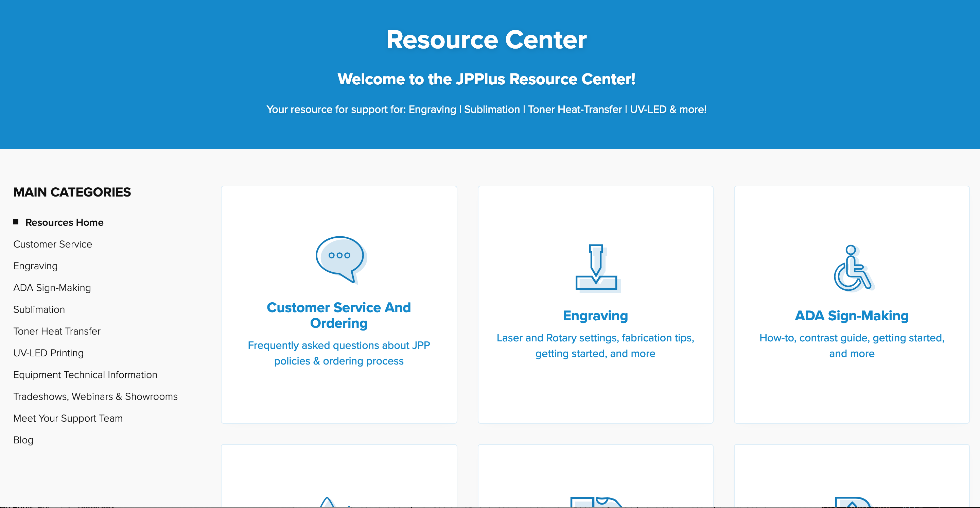Open the Engraving card title
The height and width of the screenshot is (508, 980).
(x=595, y=316)
